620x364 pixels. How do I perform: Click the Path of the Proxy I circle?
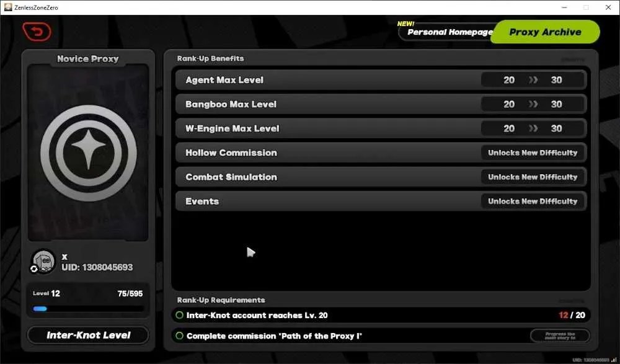(x=180, y=335)
